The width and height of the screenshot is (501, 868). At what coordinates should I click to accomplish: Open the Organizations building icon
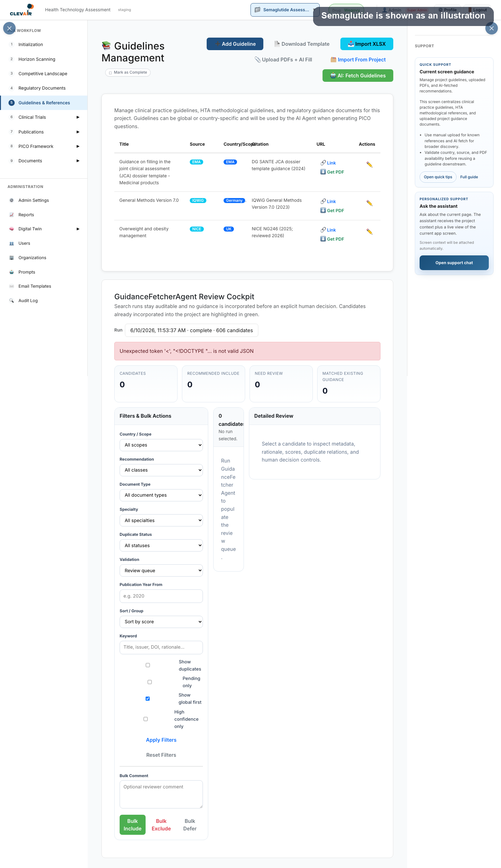pos(11,258)
